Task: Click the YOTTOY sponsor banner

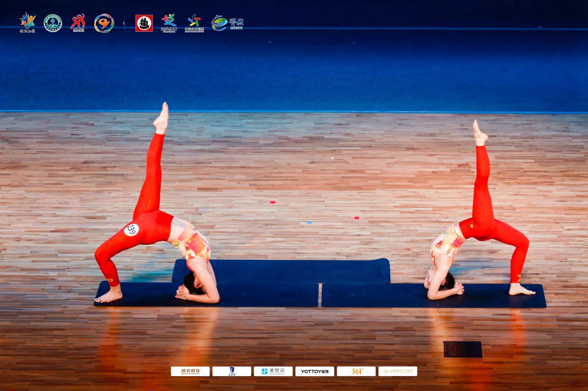Action: pos(315,371)
